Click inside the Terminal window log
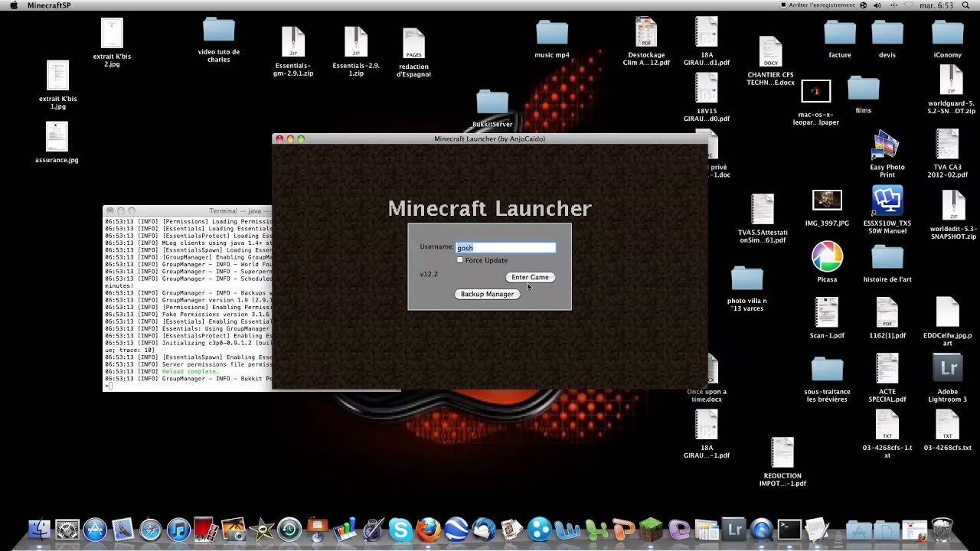This screenshot has width=980, height=551. [188, 302]
